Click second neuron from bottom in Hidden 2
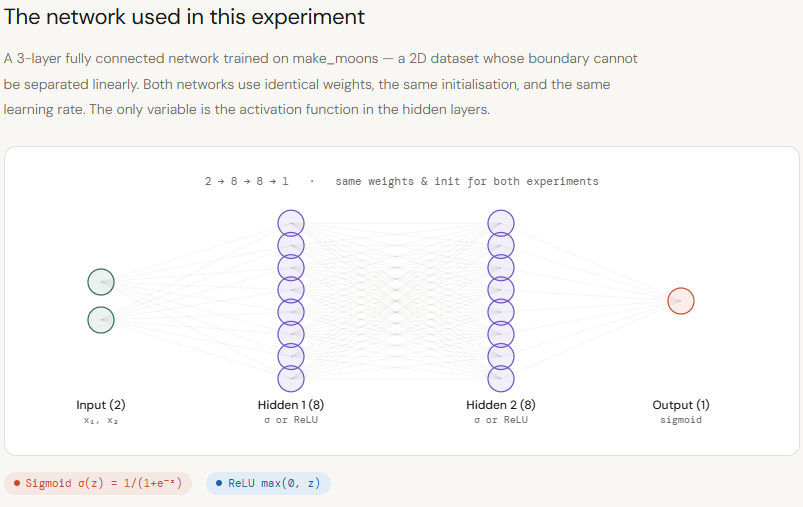This screenshot has width=803, height=507. click(x=500, y=357)
